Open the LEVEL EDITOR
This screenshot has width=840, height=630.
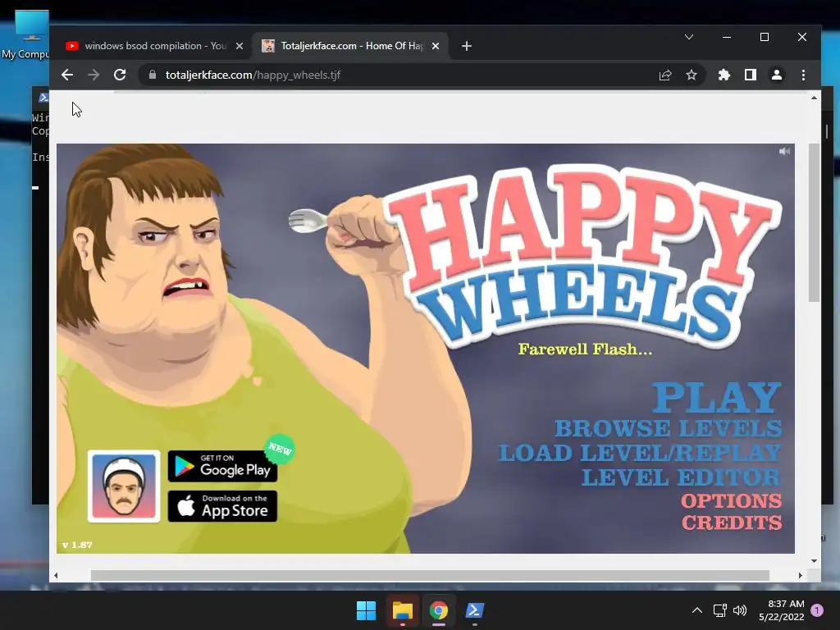coord(682,477)
